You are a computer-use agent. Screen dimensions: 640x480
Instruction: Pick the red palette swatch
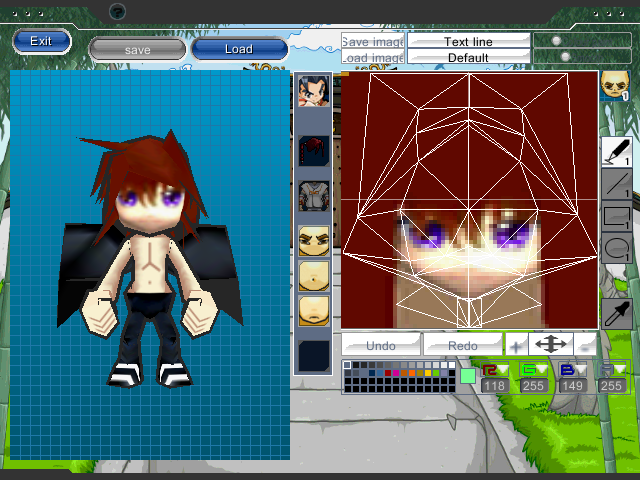coord(387,373)
